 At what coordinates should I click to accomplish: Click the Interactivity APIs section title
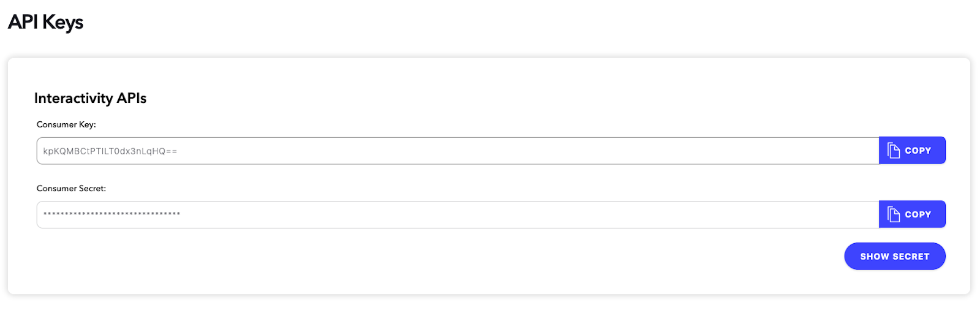click(90, 99)
